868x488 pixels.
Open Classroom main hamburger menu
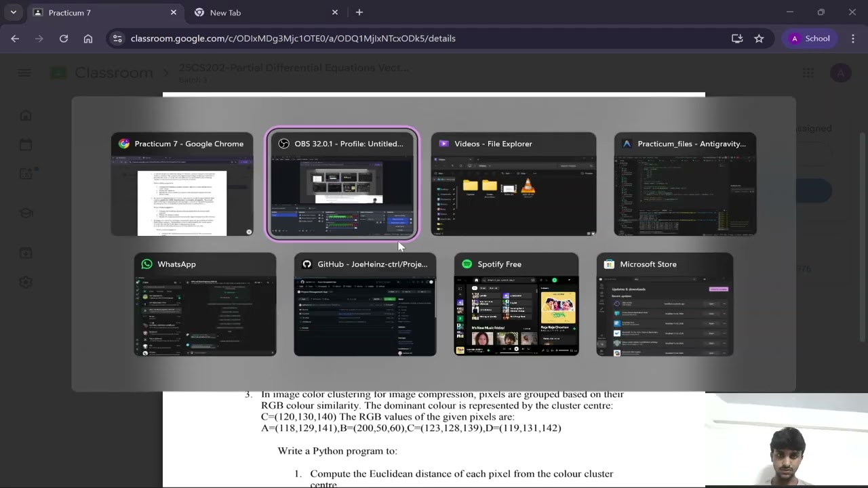(24, 73)
